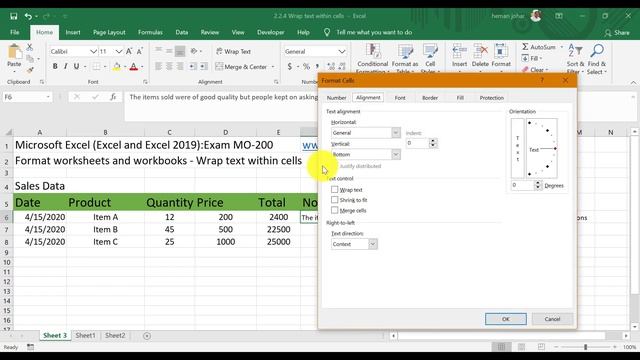Open the font size dropdown
640x360 pixels.
click(x=118, y=51)
